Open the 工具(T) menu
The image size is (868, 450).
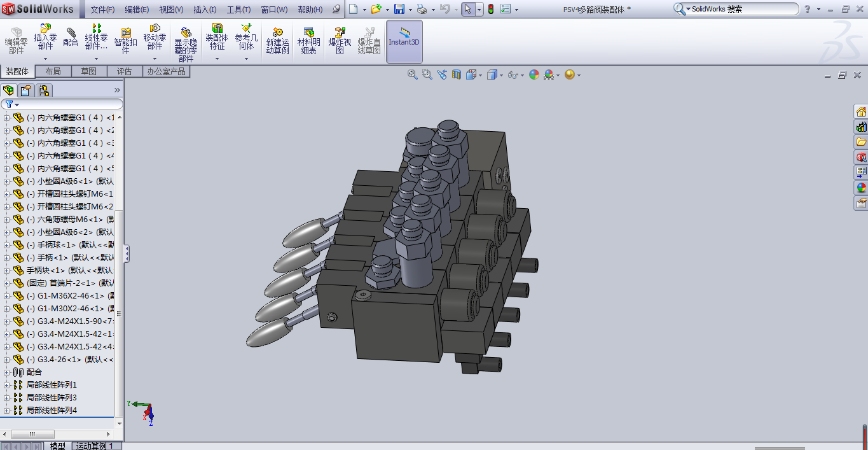(x=239, y=10)
